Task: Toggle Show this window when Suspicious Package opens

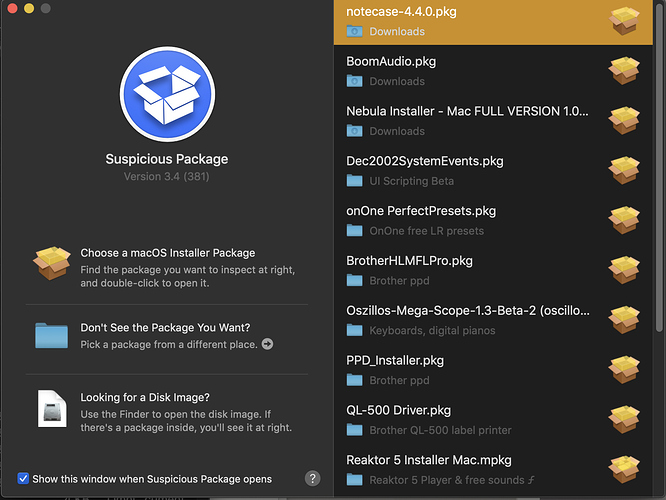Action: coord(23,479)
